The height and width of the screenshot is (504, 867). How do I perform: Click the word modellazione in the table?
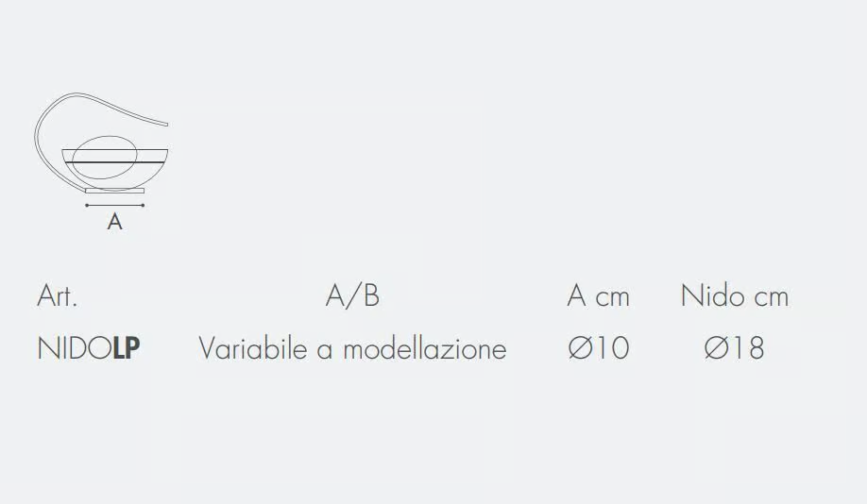pos(425,348)
